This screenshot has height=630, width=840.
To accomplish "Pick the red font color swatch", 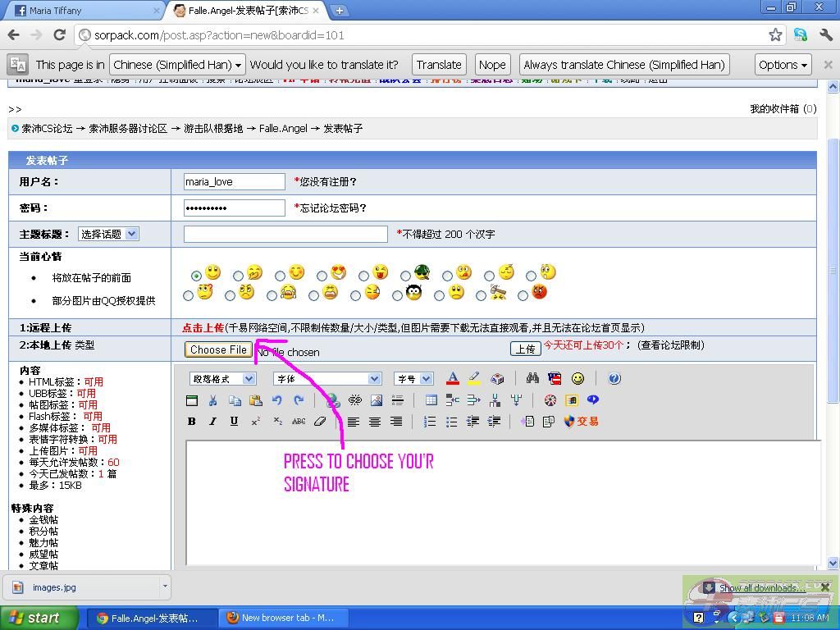I will click(x=452, y=378).
